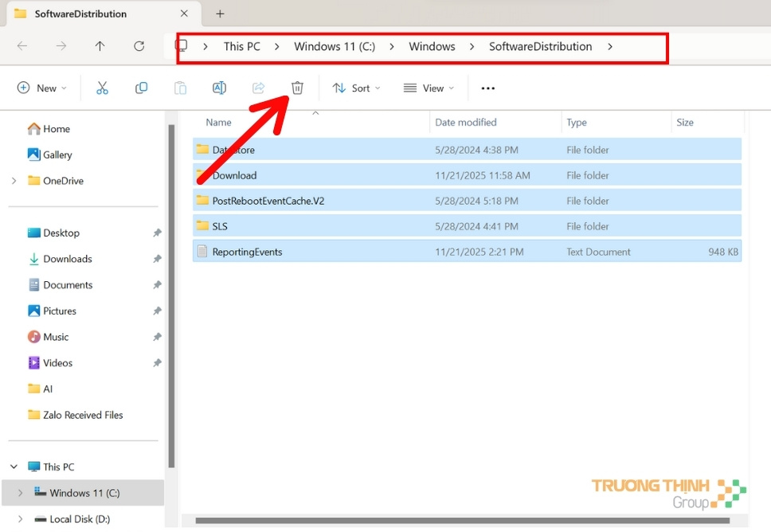Screen dimensions: 771x532
Task: Open the Sort dropdown
Action: point(355,88)
